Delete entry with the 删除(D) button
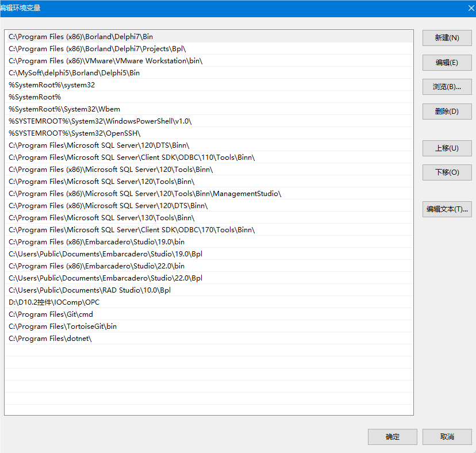The width and height of the screenshot is (476, 453). 447,112
